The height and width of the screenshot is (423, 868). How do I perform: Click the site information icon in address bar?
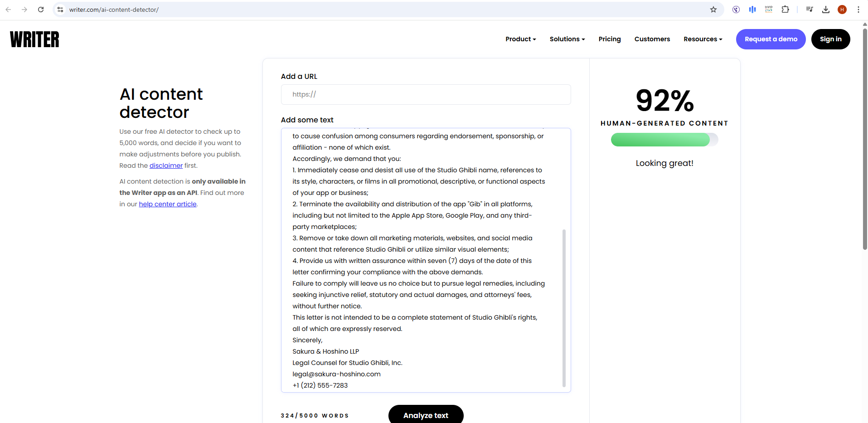(x=60, y=10)
